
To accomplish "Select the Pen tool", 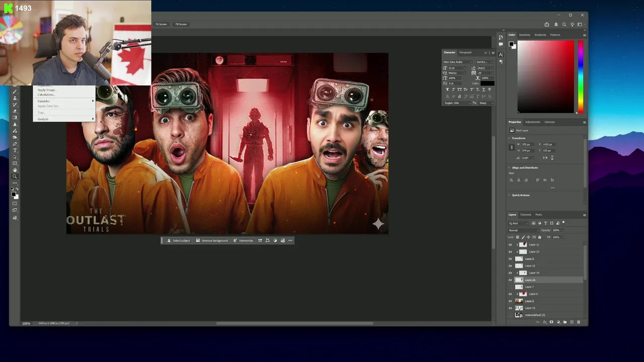I will click(15, 144).
